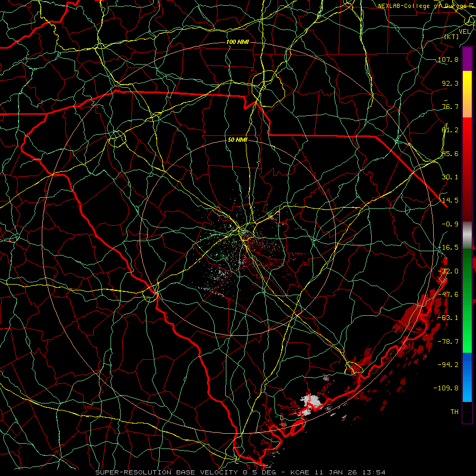Pick the blue segment of the velocity scale
This screenshot has width=476, height=476.
point(467,377)
